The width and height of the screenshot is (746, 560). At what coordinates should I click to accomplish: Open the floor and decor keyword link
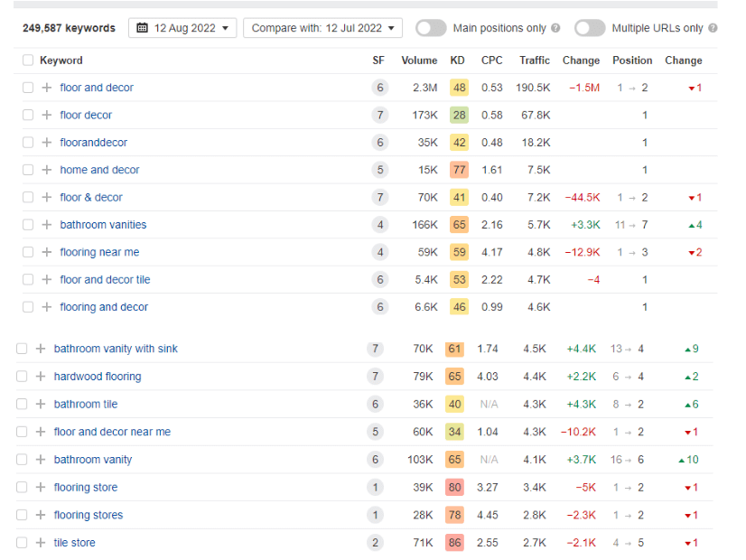coord(97,88)
